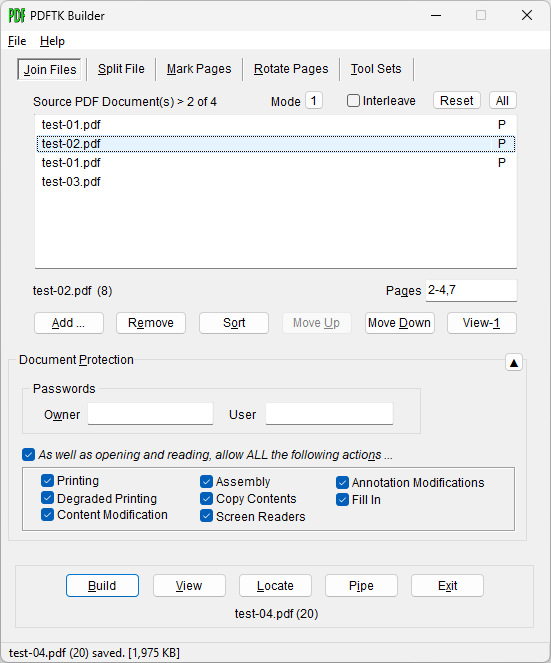Uncheck the Copy Contents checkbox

(206, 499)
